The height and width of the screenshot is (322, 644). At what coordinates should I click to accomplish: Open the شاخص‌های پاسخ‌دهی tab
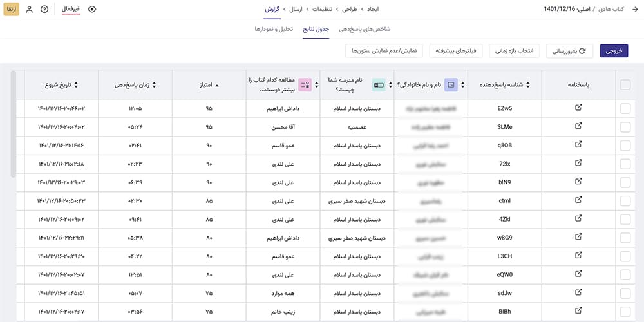(x=365, y=29)
